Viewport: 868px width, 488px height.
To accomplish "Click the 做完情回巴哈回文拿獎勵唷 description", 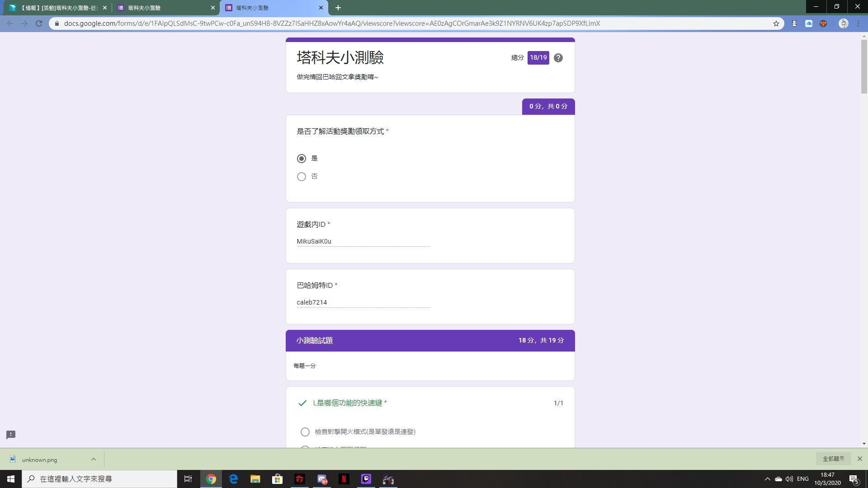I will [x=337, y=77].
